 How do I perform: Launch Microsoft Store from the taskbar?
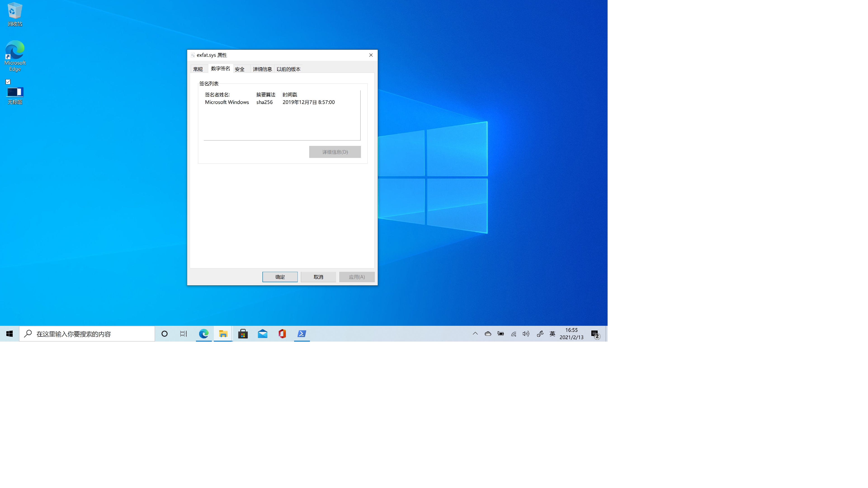coord(243,334)
